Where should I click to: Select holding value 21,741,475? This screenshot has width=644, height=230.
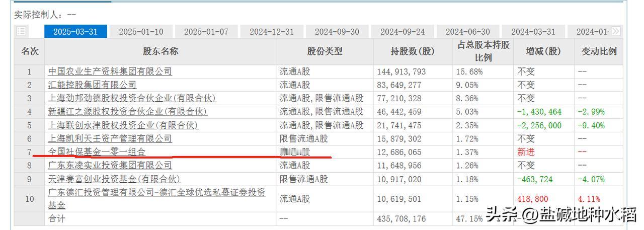(399, 125)
